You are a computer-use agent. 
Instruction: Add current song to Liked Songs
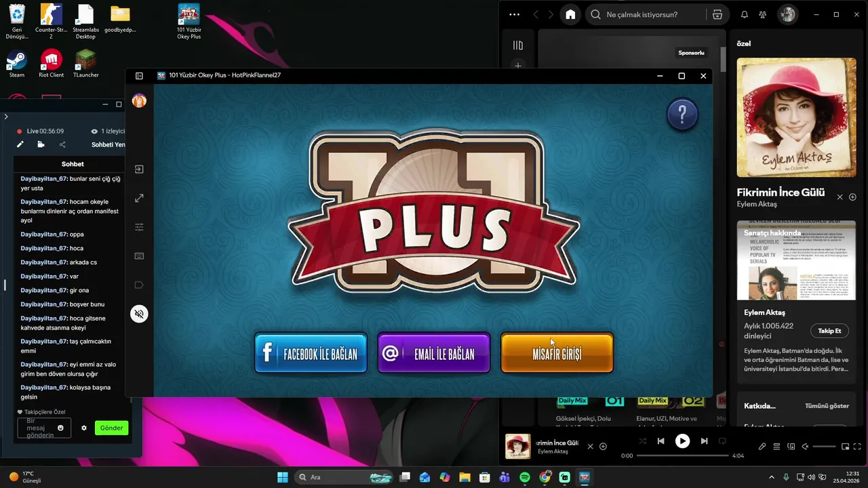tap(603, 447)
